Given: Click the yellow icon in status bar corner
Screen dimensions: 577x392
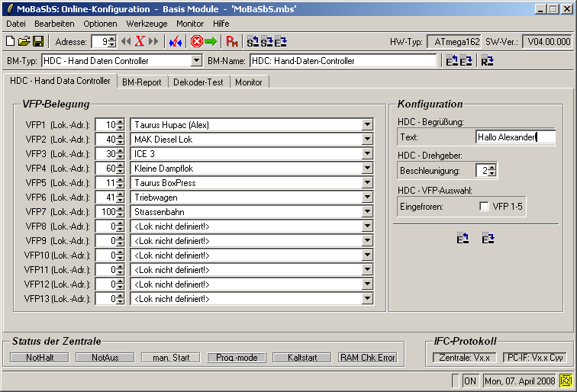Looking at the screenshot, I should 566,380.
